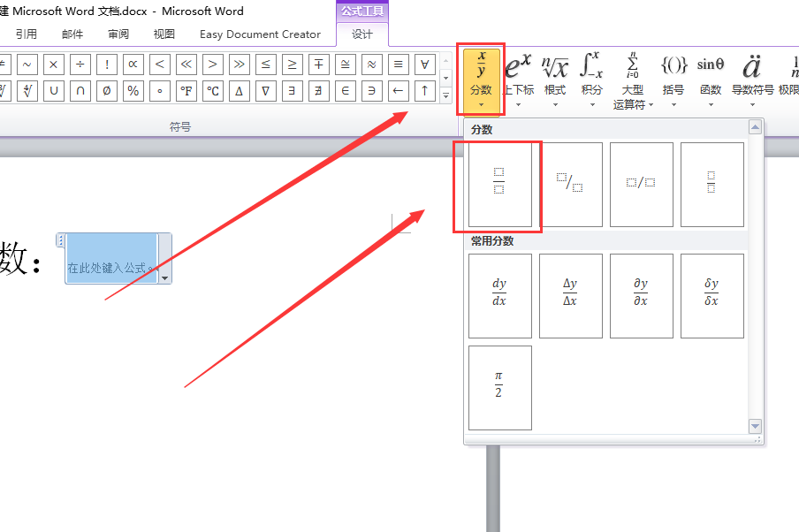Insert the union ∪ symbol
This screenshot has width=799, height=532.
click(54, 91)
